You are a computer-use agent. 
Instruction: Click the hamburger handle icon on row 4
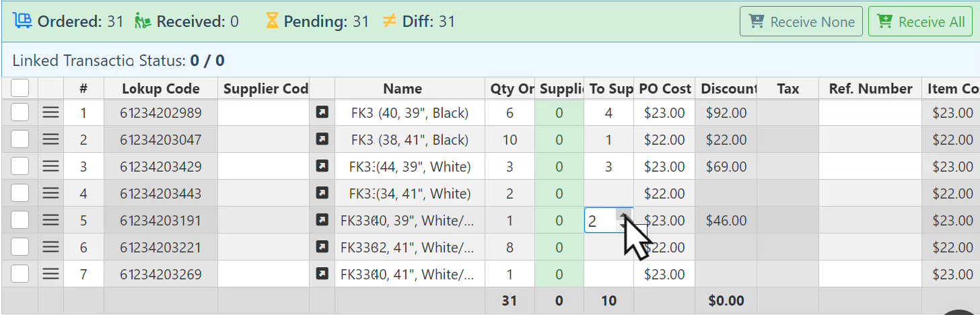click(x=50, y=193)
